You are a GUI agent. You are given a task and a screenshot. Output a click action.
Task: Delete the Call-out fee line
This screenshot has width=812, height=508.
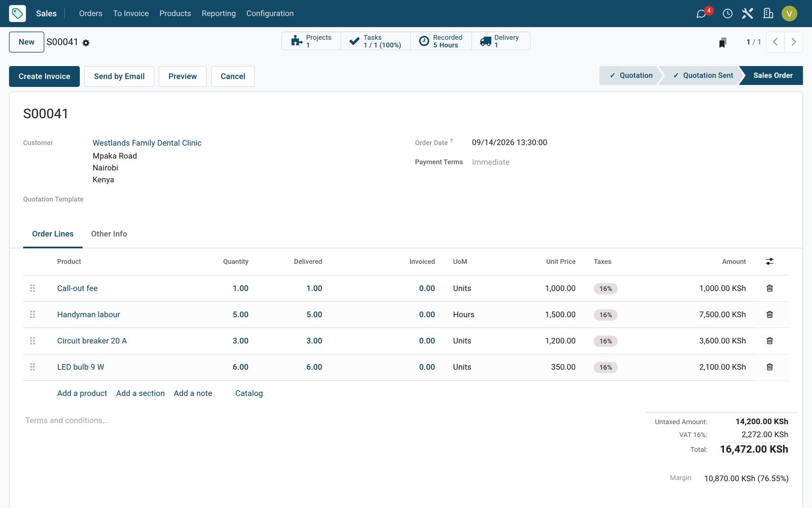point(769,288)
